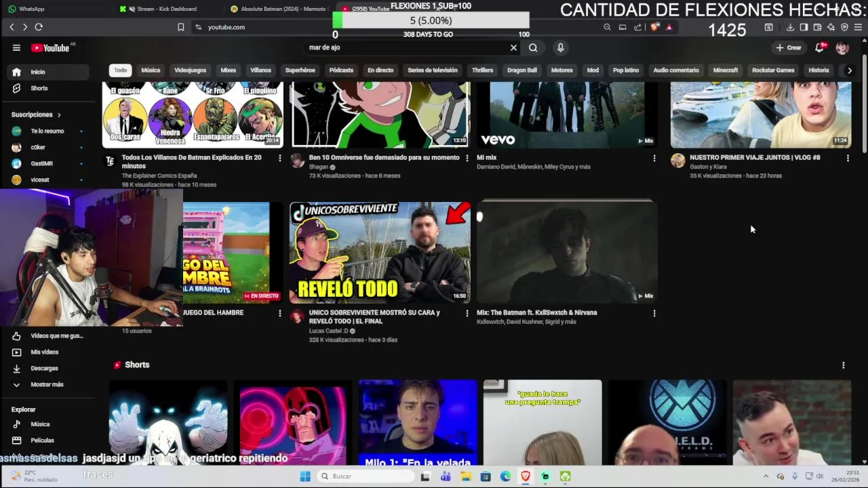
Task: Open options for Mix: The Batman
Action: coord(654,313)
